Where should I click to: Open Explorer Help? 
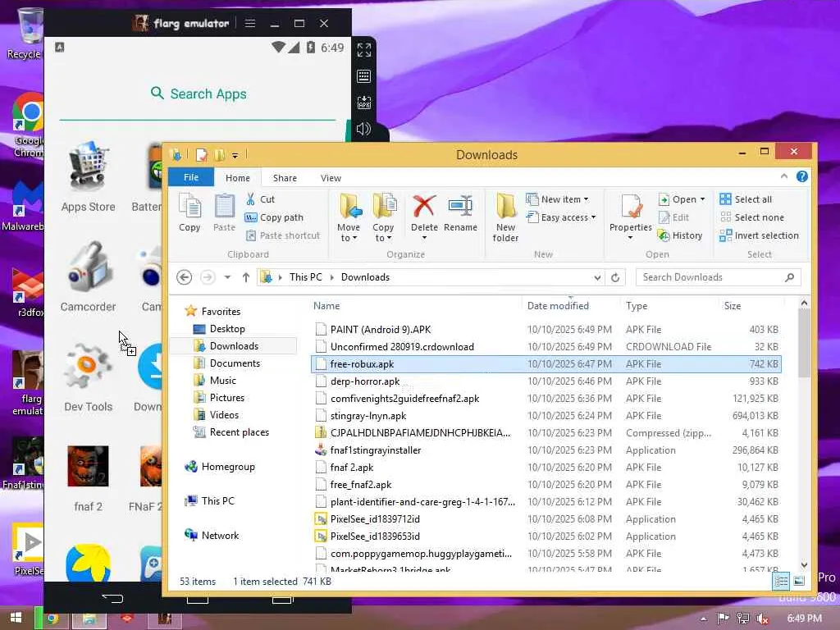(x=802, y=176)
